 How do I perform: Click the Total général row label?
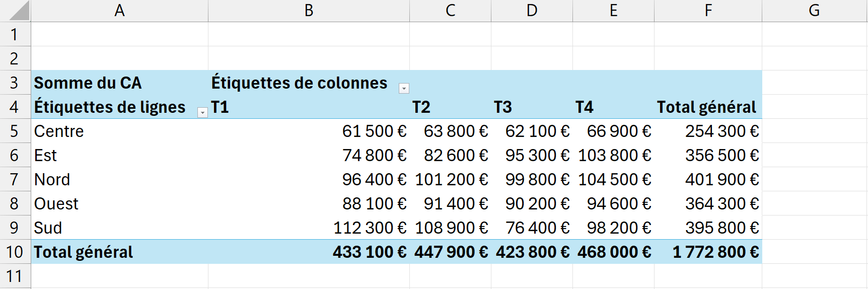(120, 252)
